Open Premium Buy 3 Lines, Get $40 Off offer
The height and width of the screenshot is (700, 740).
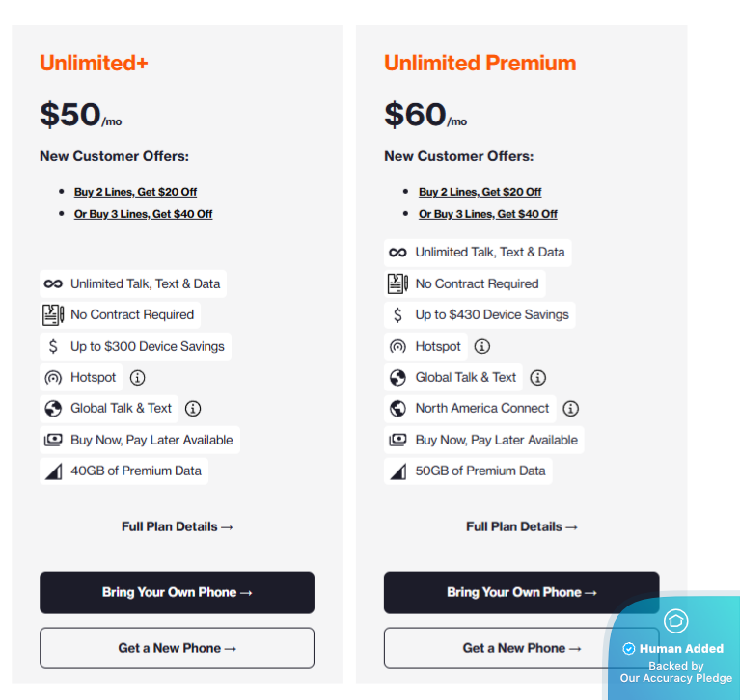click(x=487, y=214)
